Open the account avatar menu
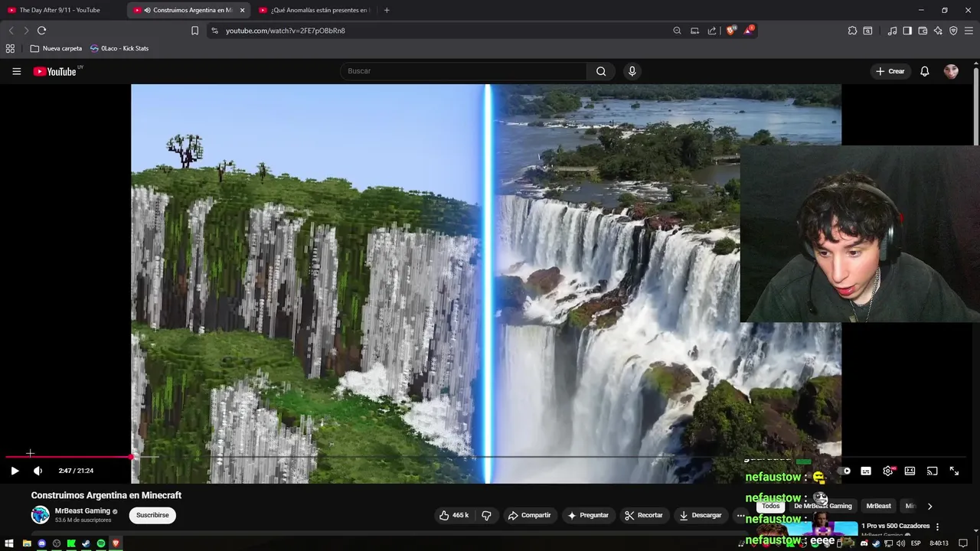980x551 pixels. coord(951,71)
